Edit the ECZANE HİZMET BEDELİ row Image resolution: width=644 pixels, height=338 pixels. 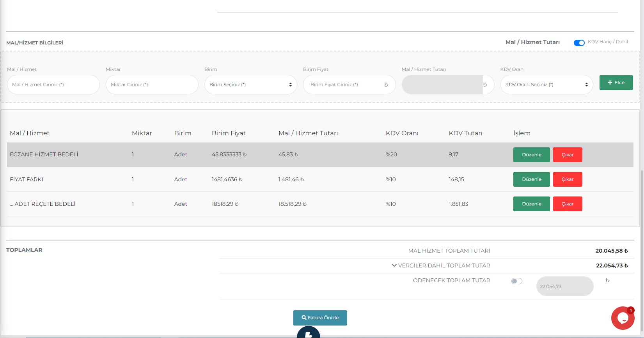pyautogui.click(x=531, y=155)
